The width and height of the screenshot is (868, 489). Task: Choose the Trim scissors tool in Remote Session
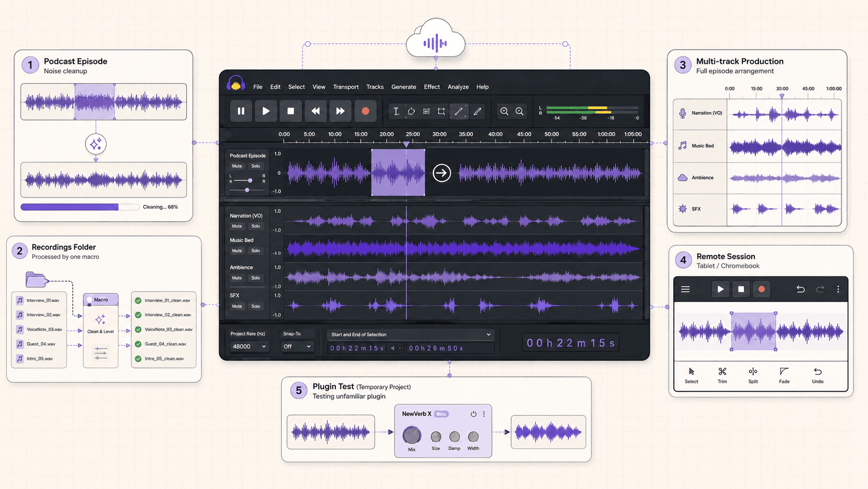[722, 375]
